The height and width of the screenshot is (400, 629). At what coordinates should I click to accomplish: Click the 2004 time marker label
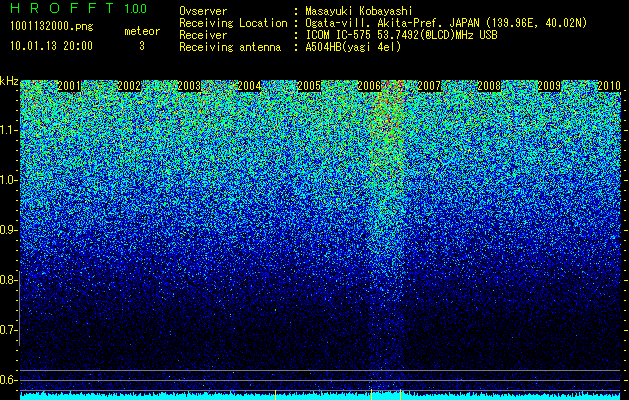(x=249, y=86)
